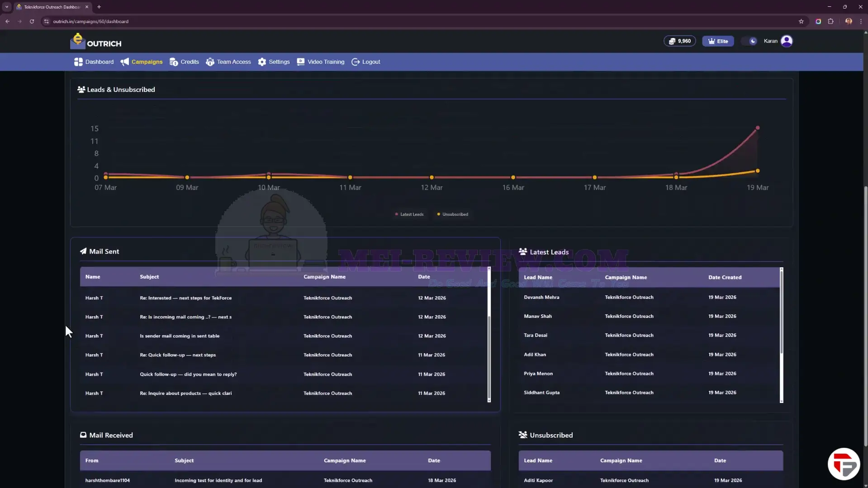
Task: Select 'Is sender mail coming in sent table'
Action: point(179,336)
